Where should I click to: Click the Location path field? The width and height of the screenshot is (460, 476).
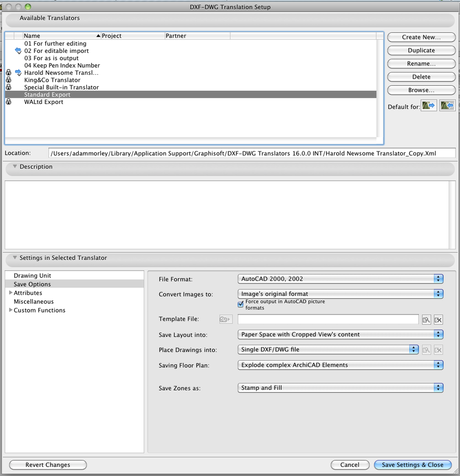252,153
